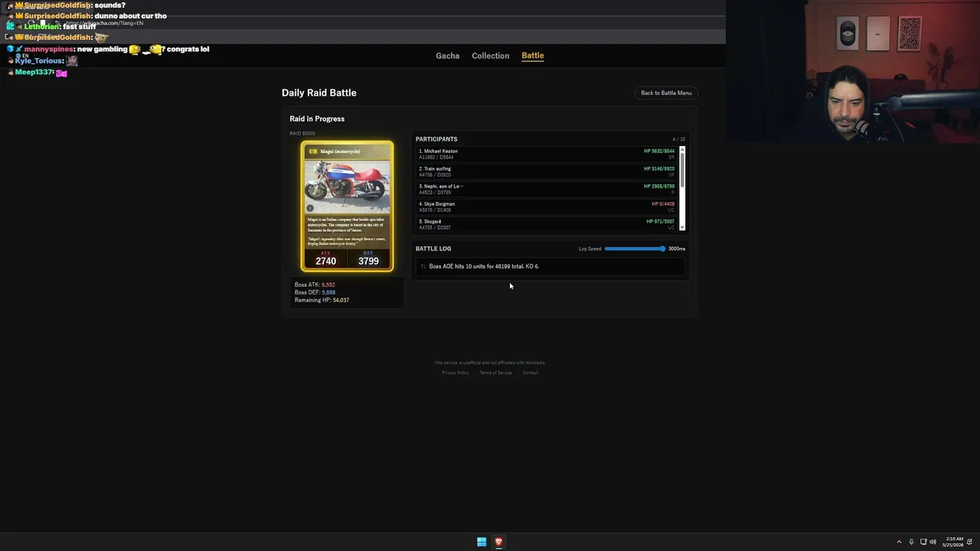Viewport: 980px width, 551px height.
Task: Click the participants list scrollbar thumb
Action: tap(682, 169)
